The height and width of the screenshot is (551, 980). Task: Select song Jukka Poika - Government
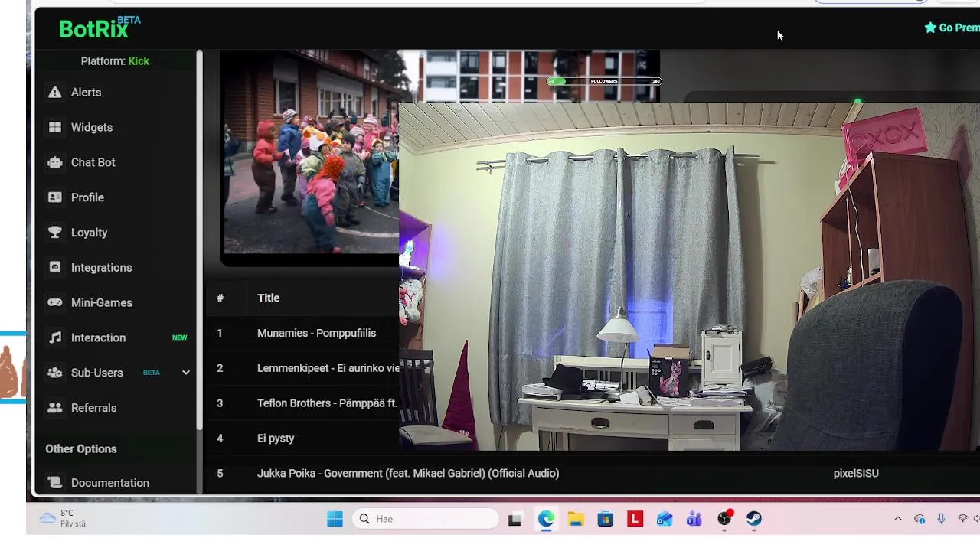point(408,474)
